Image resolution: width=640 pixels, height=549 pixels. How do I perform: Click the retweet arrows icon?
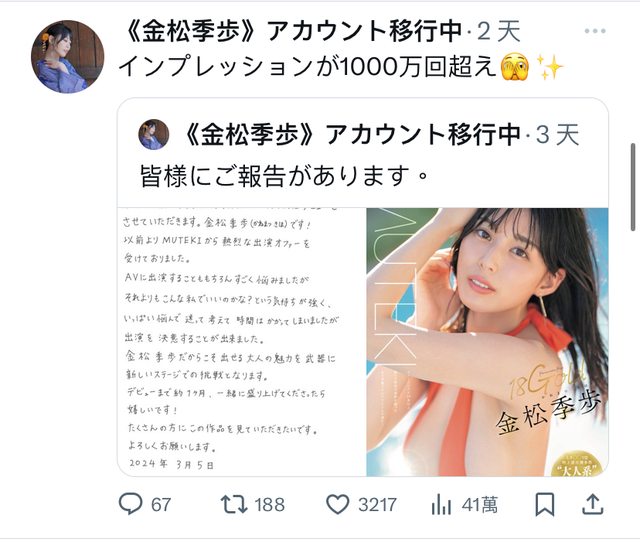click(234, 504)
